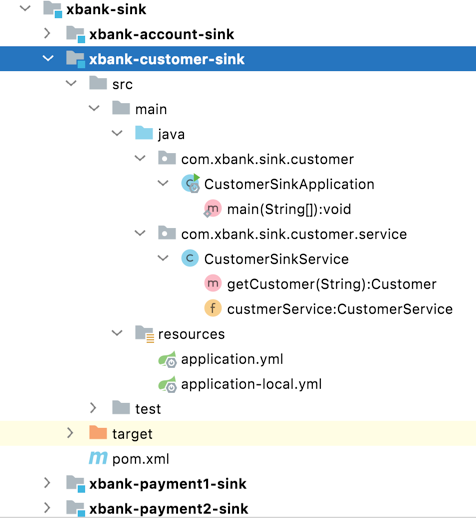Viewport: 476px width, 518px height.
Task: Click the resources folder icon
Action: 144,334
